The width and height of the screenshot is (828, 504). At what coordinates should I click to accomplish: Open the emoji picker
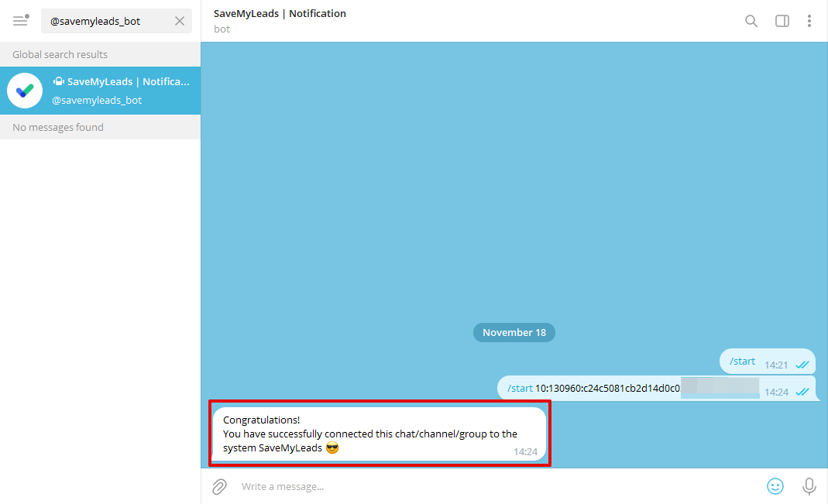point(775,486)
